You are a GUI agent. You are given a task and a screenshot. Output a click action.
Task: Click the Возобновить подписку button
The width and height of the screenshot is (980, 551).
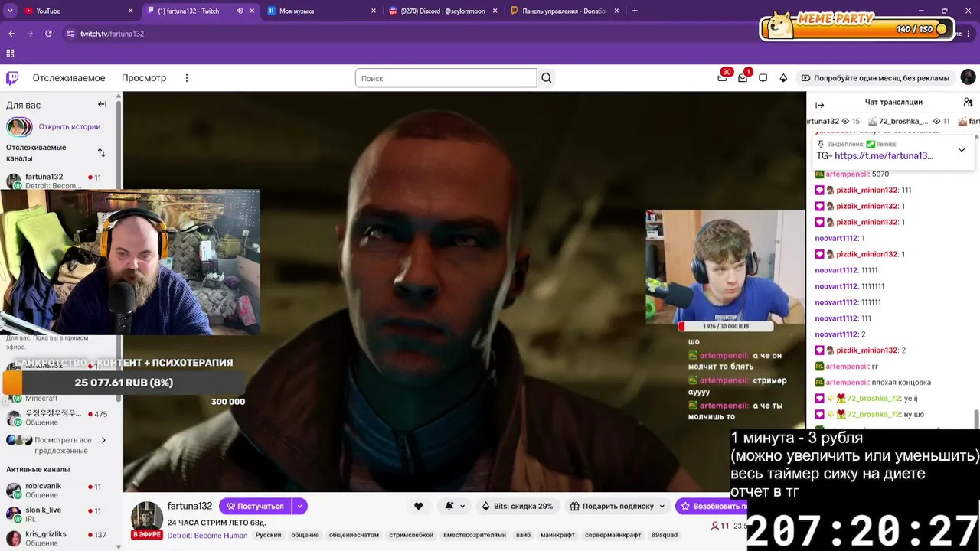pos(711,506)
